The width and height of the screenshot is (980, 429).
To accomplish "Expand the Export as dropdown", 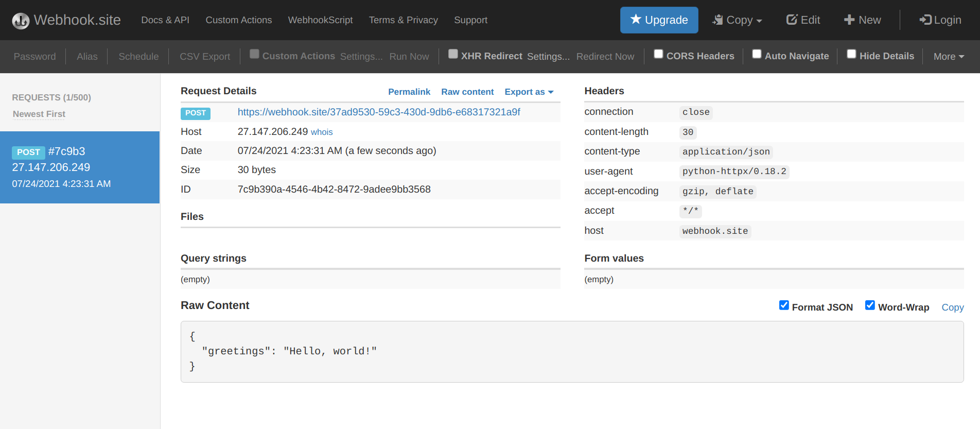I will [529, 92].
